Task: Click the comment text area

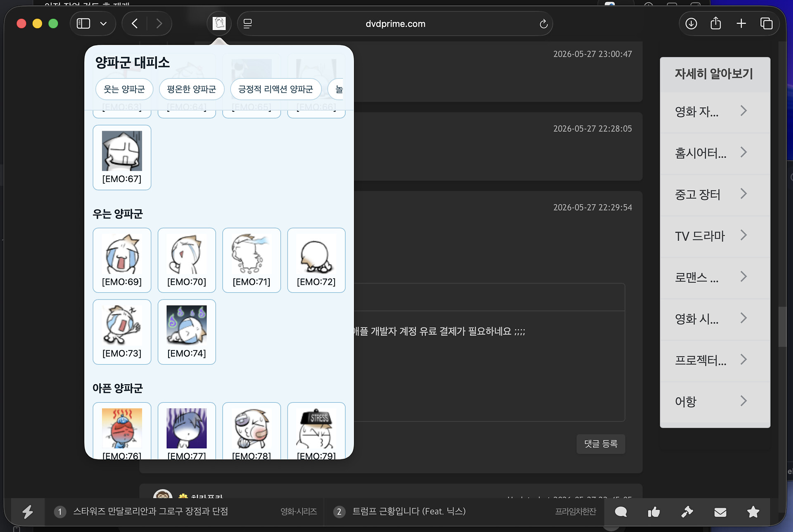Action: [x=489, y=366]
